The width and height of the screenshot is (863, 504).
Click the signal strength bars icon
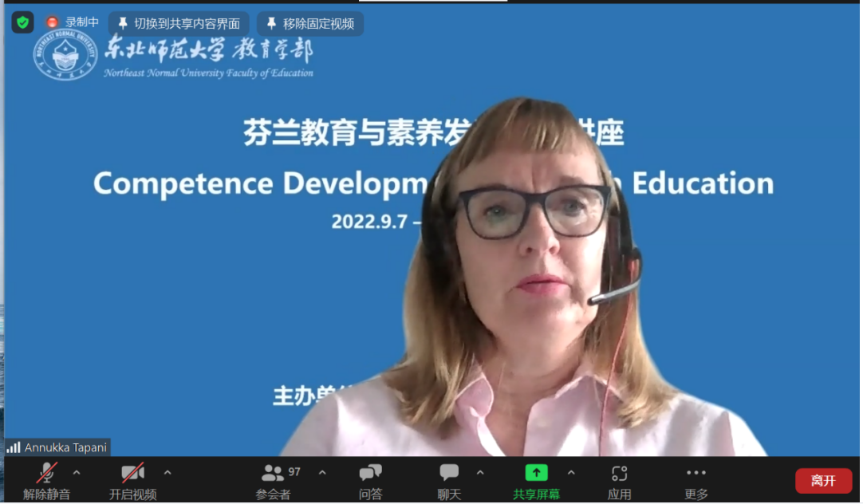(14, 447)
